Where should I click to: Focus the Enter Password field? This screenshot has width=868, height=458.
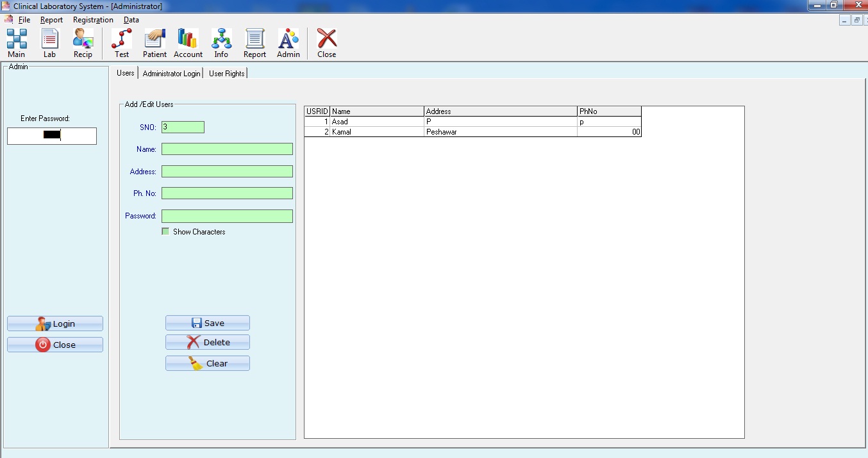coord(52,136)
